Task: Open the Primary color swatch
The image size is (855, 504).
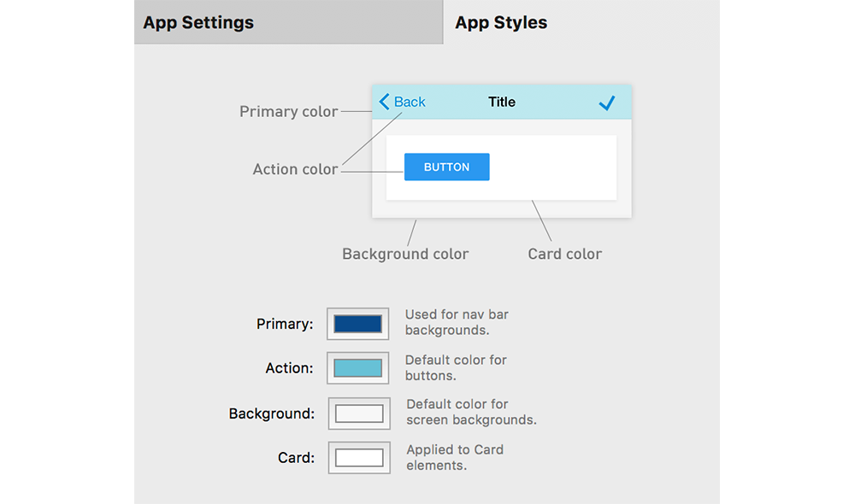Action: pos(357,324)
